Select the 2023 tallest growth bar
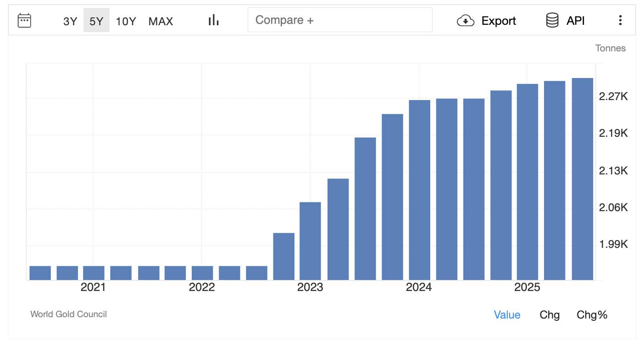The image size is (644, 347). [x=392, y=193]
